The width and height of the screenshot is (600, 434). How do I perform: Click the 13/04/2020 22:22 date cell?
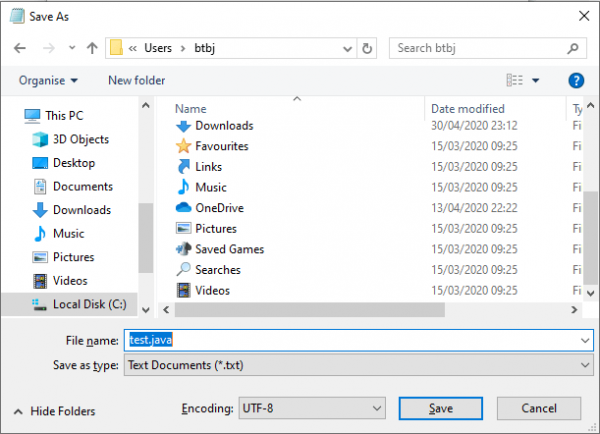(x=474, y=208)
